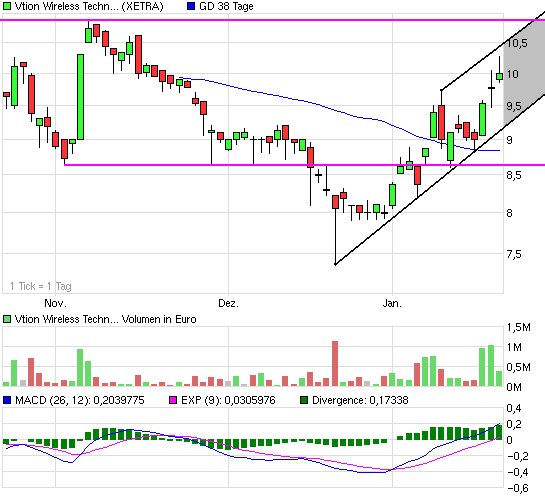Click the 1,5M volume axis label
Image resolution: width=545 pixels, height=496 pixels.
click(x=518, y=327)
